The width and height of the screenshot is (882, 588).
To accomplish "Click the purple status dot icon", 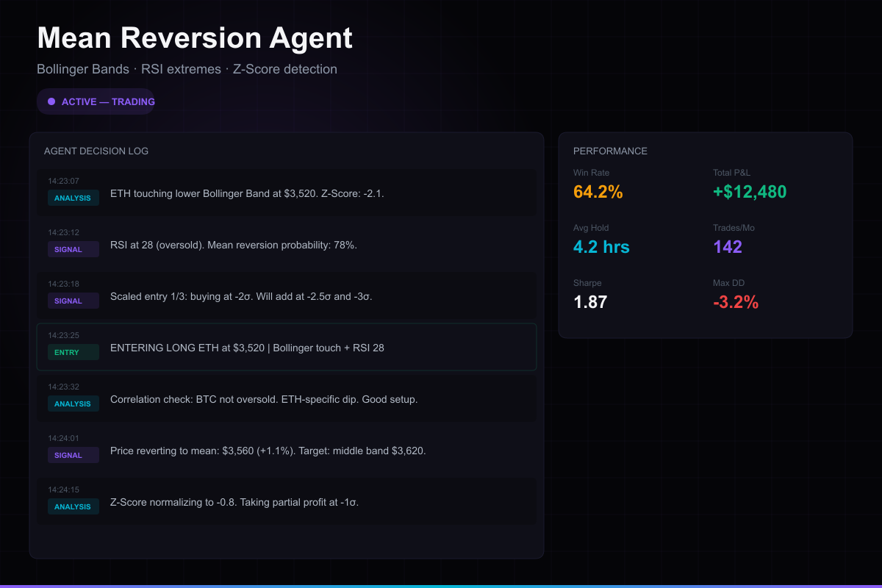I will (x=51, y=101).
